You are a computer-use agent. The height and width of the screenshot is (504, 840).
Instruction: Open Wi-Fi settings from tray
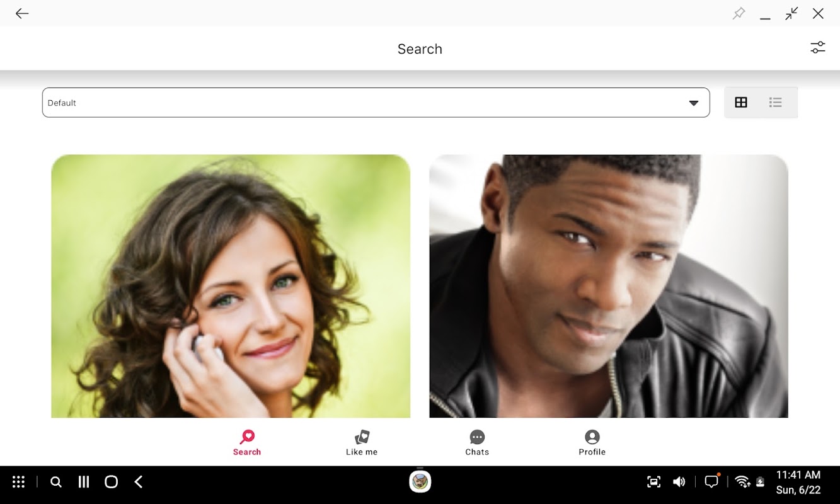[742, 482]
